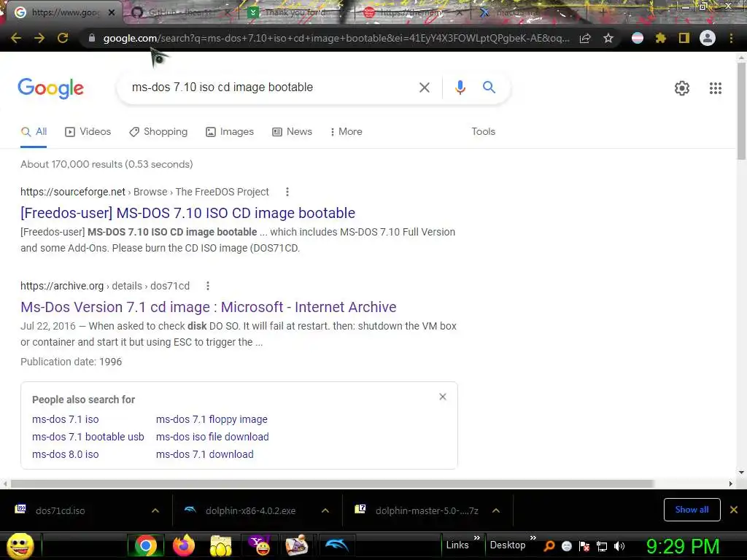
Task: Expand options for dolphin-x86-4.0.2.exe download
Action: tap(325, 510)
